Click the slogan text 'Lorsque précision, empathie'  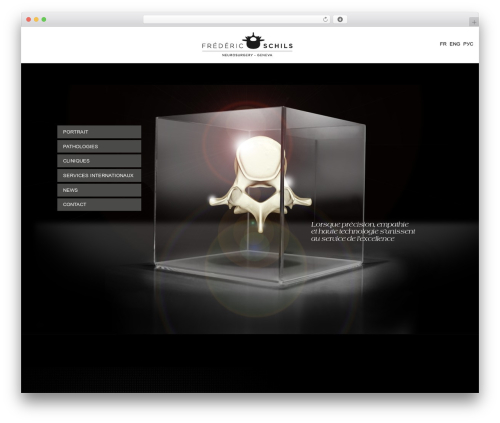[360, 224]
